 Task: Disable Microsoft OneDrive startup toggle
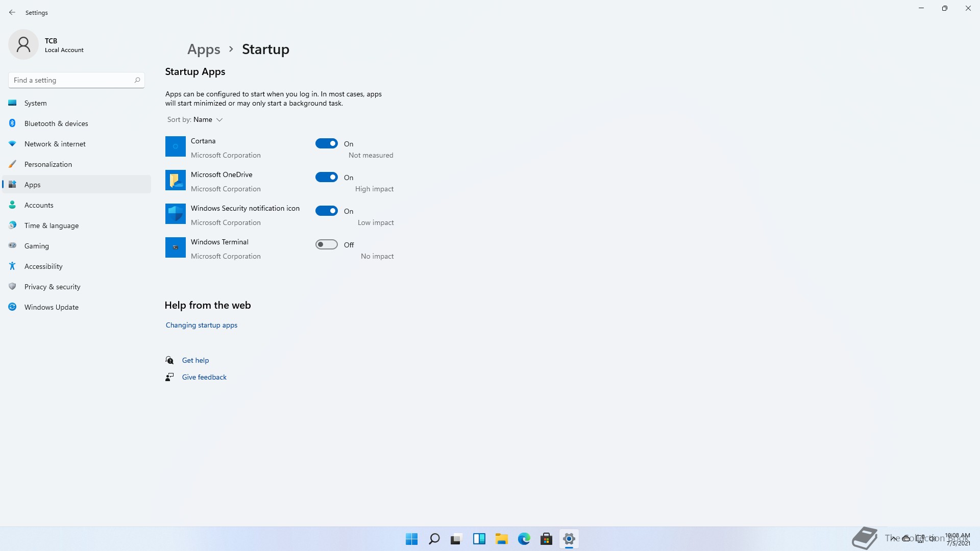click(327, 177)
